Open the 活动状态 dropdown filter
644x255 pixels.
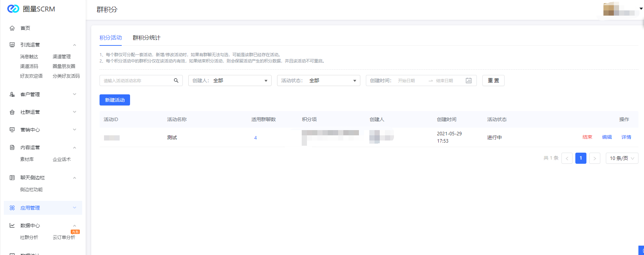318,80
